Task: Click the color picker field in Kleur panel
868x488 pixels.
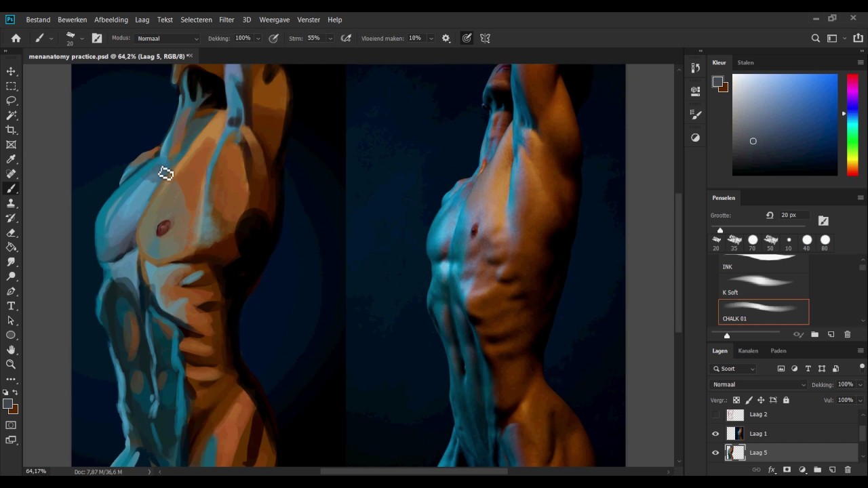Action: [x=785, y=125]
